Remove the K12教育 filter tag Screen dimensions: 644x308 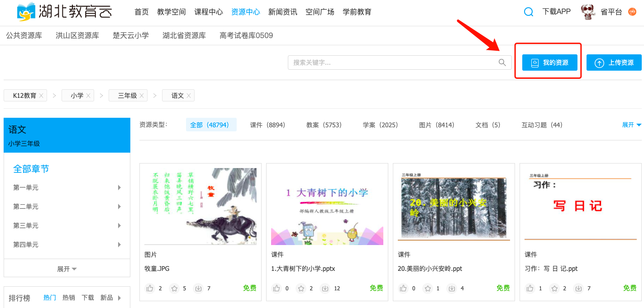[41, 96]
